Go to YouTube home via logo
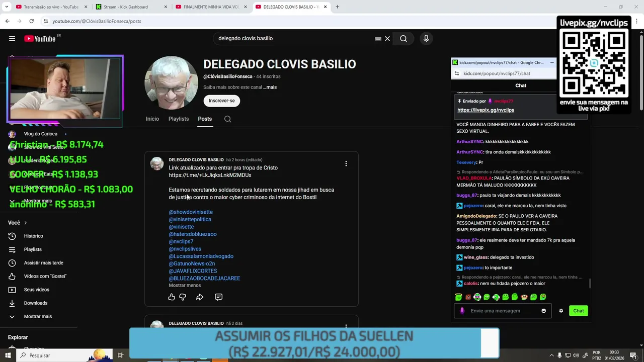 pos(40,39)
